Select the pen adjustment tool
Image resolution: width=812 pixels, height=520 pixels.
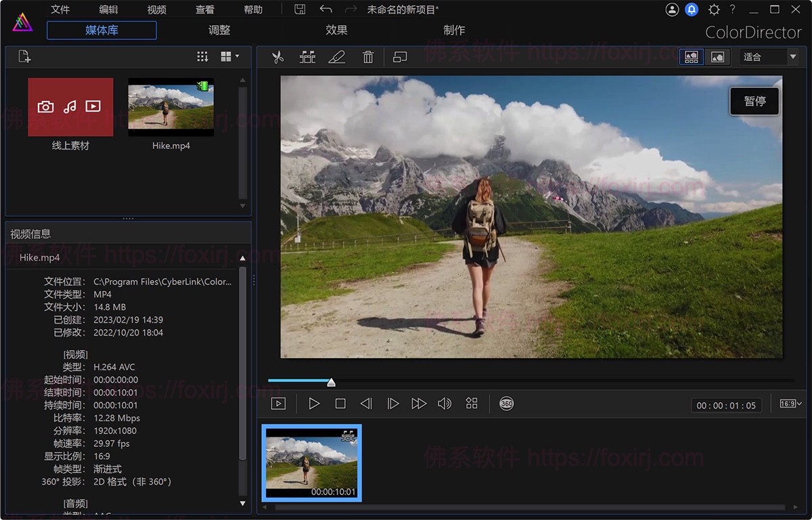pos(338,57)
